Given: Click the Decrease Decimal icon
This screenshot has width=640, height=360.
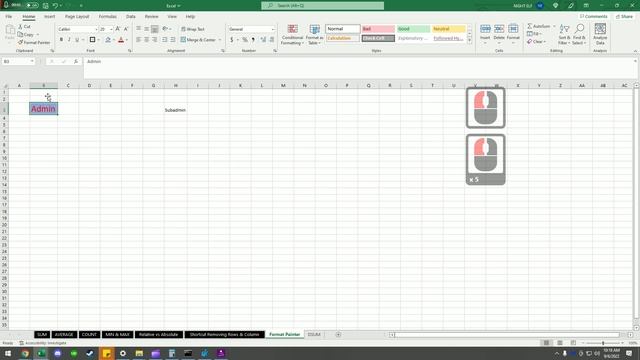Looking at the screenshot, I should point(272,40).
